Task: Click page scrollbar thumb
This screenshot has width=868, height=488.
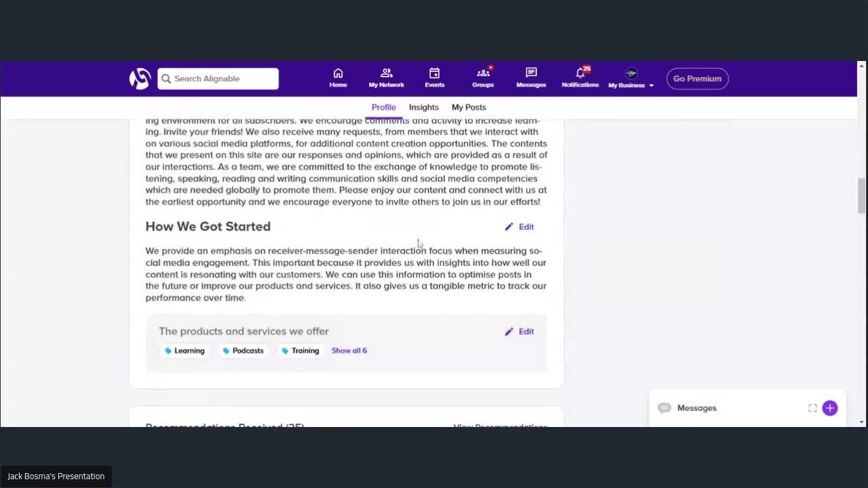Action: tap(861, 197)
